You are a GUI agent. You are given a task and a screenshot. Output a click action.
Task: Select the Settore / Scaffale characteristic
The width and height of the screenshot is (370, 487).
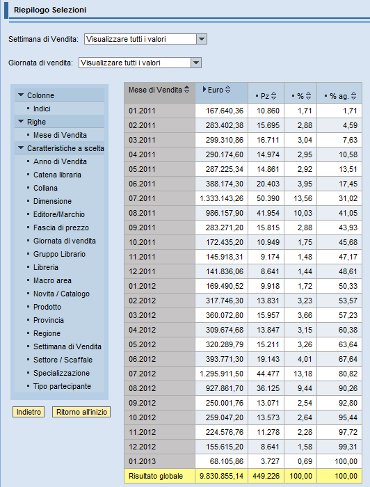click(x=63, y=360)
